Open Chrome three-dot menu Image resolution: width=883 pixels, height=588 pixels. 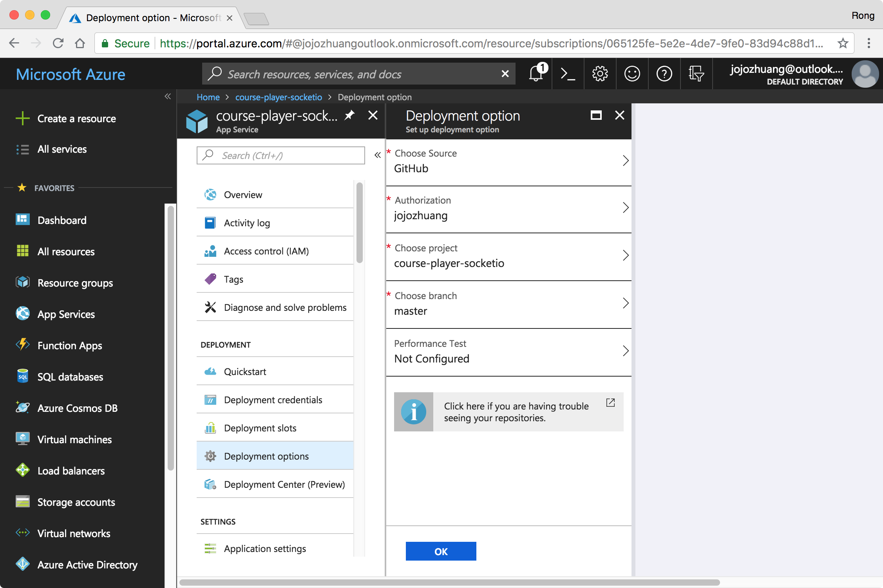point(869,43)
